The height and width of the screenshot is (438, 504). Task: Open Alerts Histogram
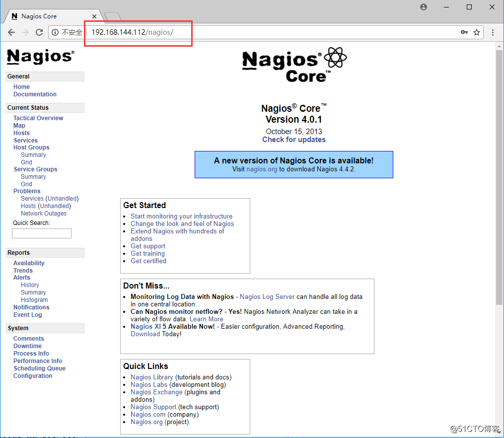click(x=34, y=299)
